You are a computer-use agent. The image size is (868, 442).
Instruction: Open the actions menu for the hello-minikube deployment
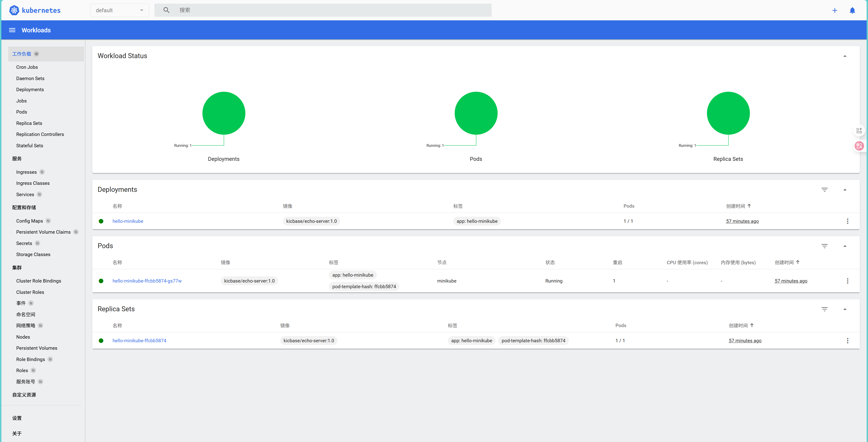tap(847, 221)
